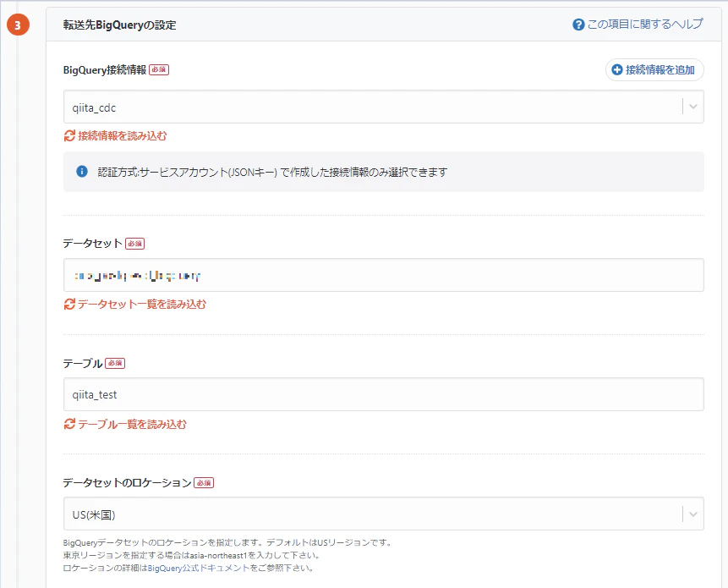Click 転送先BigQueryの設定 section heading
Viewport: 728px width, 588px height.
pos(120,25)
